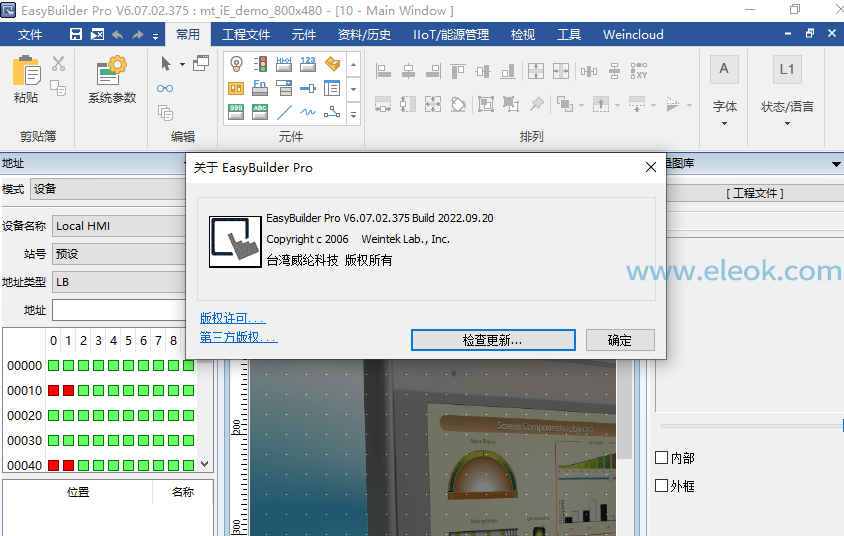Image resolution: width=844 pixels, height=536 pixels.
Task: Select the connected nodes polyline tool
Action: point(332,112)
